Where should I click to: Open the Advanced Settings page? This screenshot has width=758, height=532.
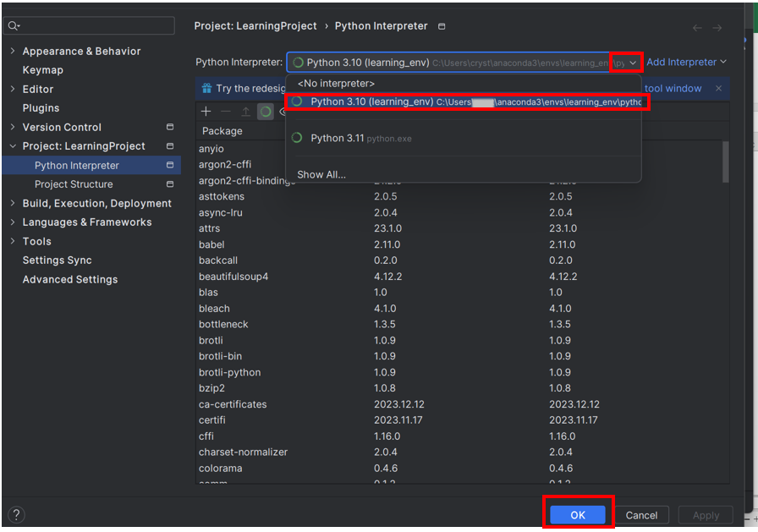click(x=70, y=279)
